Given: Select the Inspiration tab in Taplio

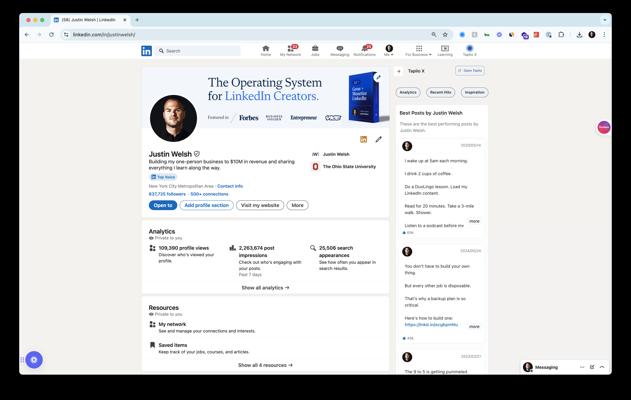Looking at the screenshot, I should coord(474,92).
